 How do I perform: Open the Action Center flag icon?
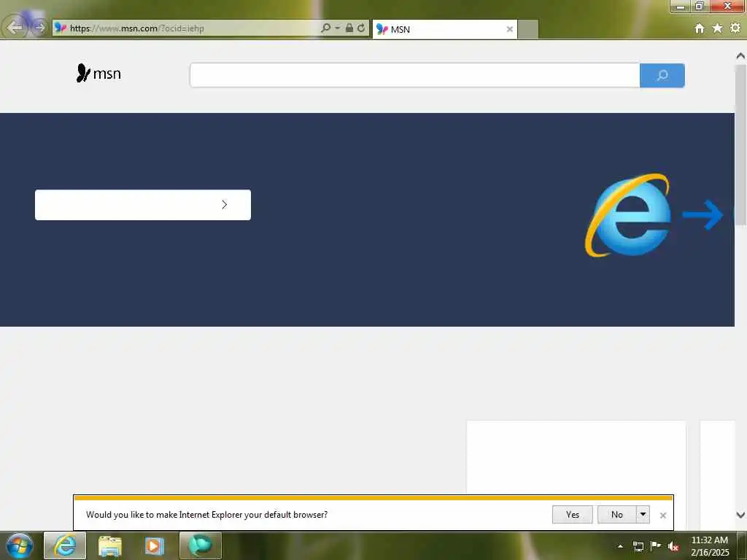click(656, 545)
